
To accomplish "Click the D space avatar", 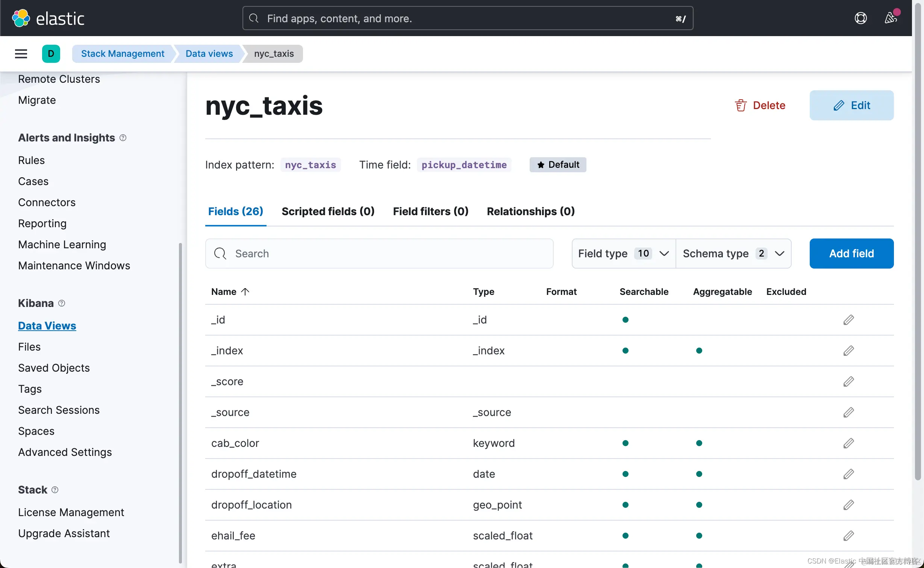I will pyautogui.click(x=51, y=54).
